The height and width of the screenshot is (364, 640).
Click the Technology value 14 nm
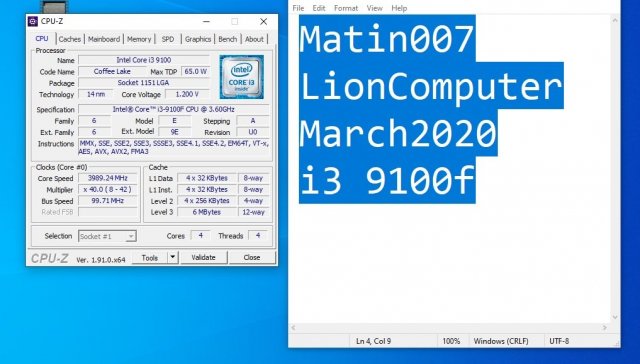pyautogui.click(x=96, y=94)
